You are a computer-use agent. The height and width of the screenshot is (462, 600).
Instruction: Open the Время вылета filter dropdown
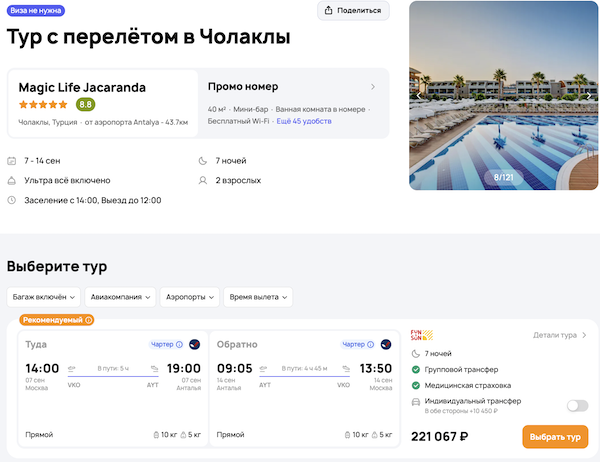(257, 297)
